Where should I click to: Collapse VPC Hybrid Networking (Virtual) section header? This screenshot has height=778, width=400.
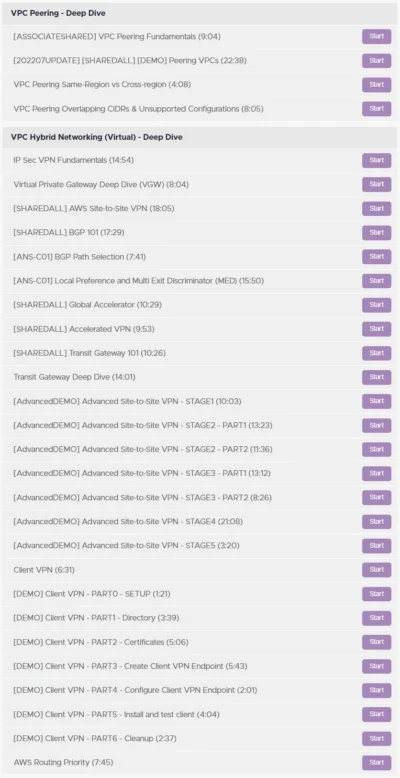(200, 137)
